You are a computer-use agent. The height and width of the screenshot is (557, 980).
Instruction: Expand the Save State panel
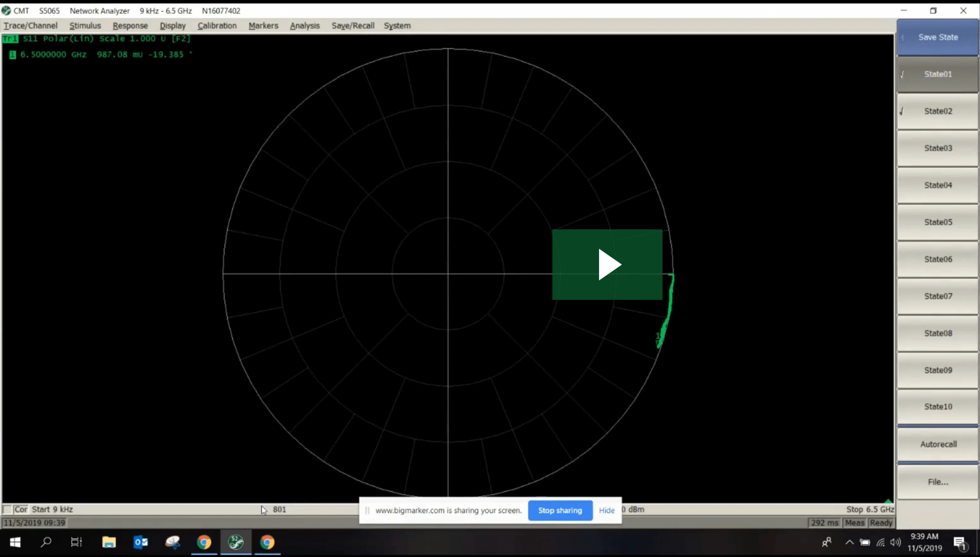901,36
